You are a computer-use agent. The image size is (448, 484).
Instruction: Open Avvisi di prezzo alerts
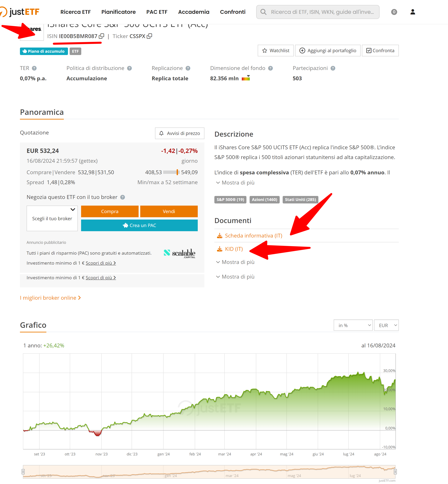click(180, 133)
